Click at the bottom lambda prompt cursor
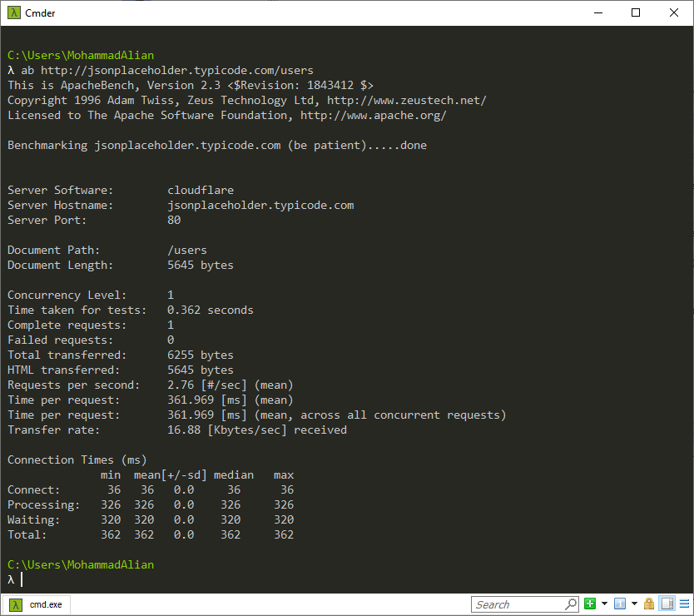The width and height of the screenshot is (694, 616). (x=22, y=579)
